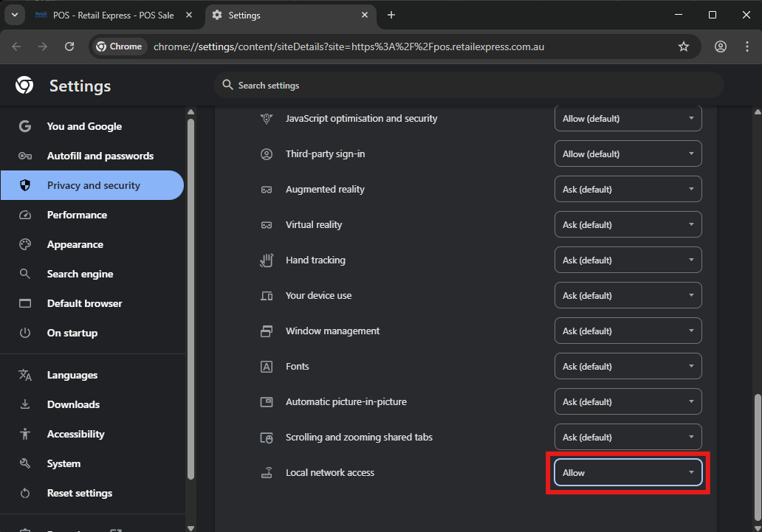Open the Your device use dropdown
Image resolution: width=762 pixels, height=532 pixels.
pos(628,296)
